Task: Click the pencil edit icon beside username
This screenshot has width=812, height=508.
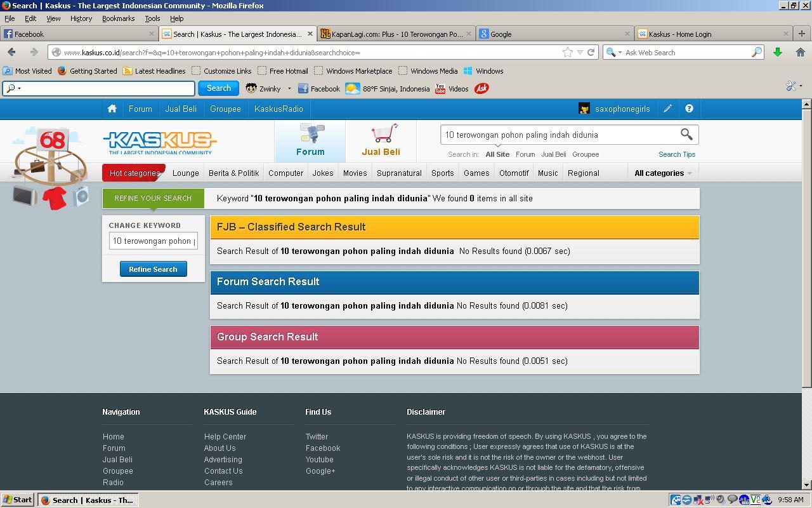Action: pyautogui.click(x=668, y=109)
